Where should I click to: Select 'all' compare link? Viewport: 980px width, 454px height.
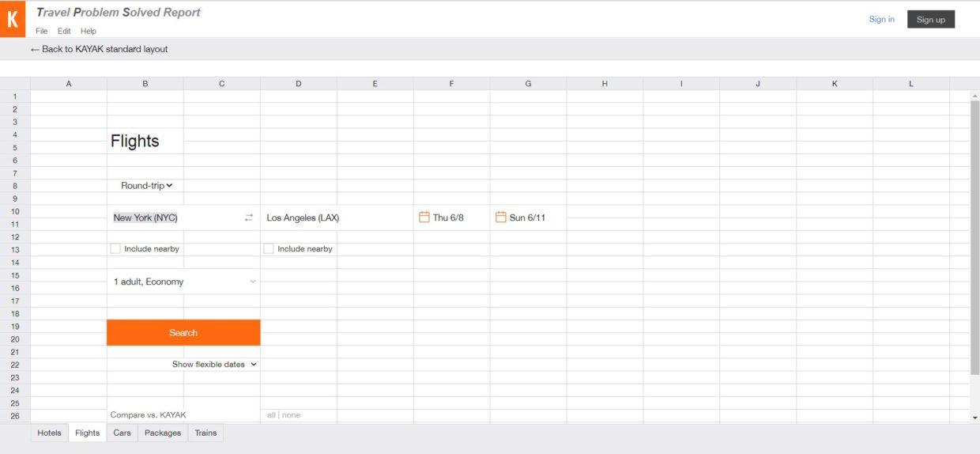point(271,415)
